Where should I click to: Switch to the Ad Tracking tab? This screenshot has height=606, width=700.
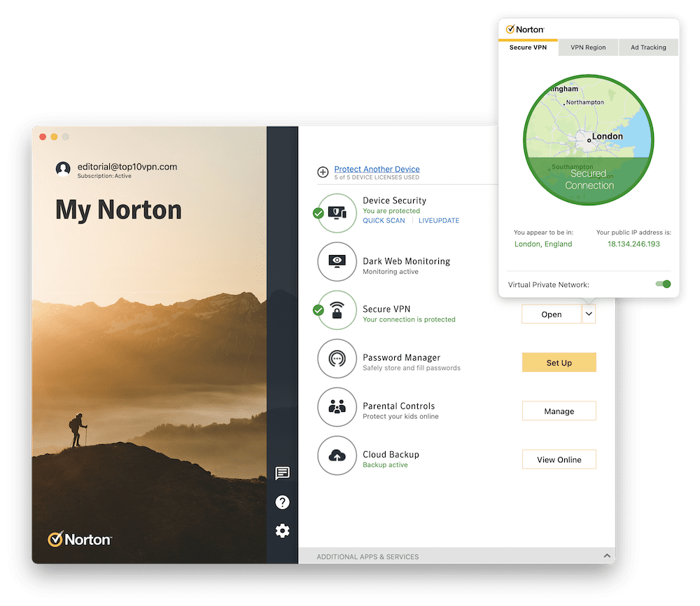point(648,48)
